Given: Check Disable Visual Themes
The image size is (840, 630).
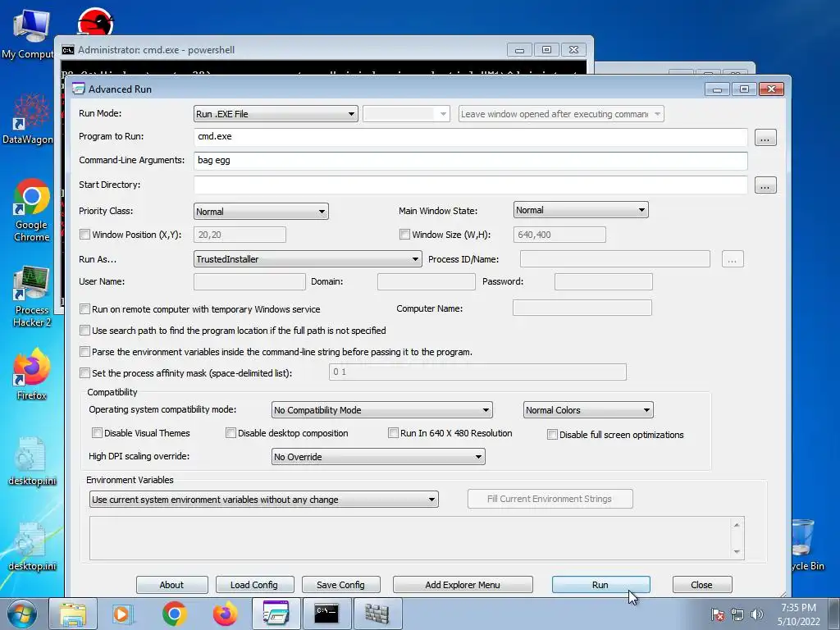Looking at the screenshot, I should coord(97,433).
